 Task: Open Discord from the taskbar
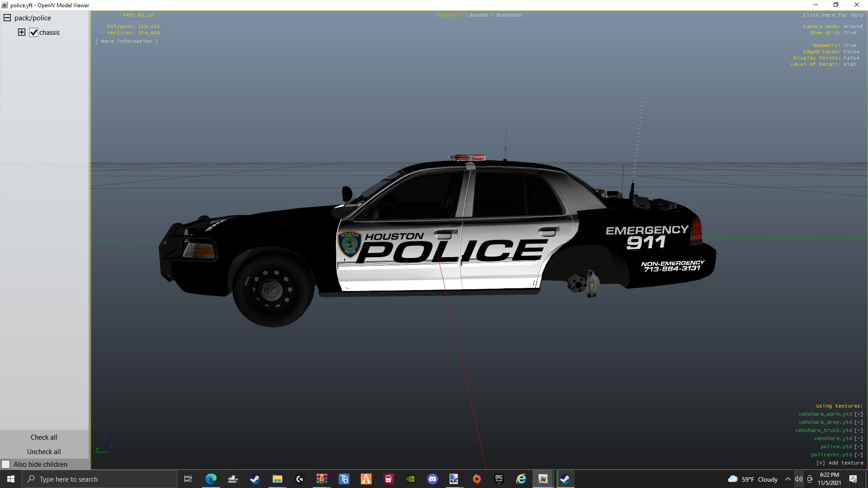[433, 479]
